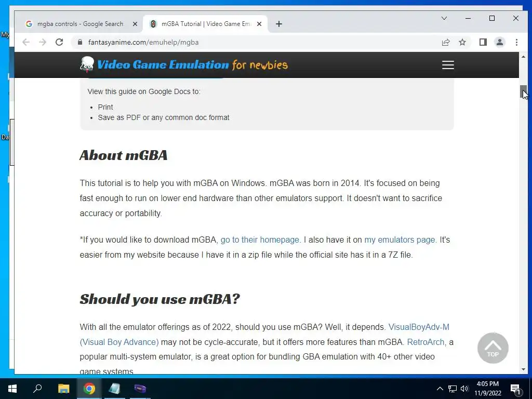Open a new tab with plus button

[279, 24]
